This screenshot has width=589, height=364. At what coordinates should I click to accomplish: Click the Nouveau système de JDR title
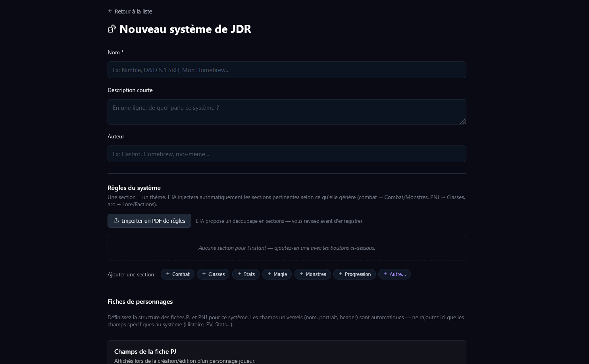185,29
